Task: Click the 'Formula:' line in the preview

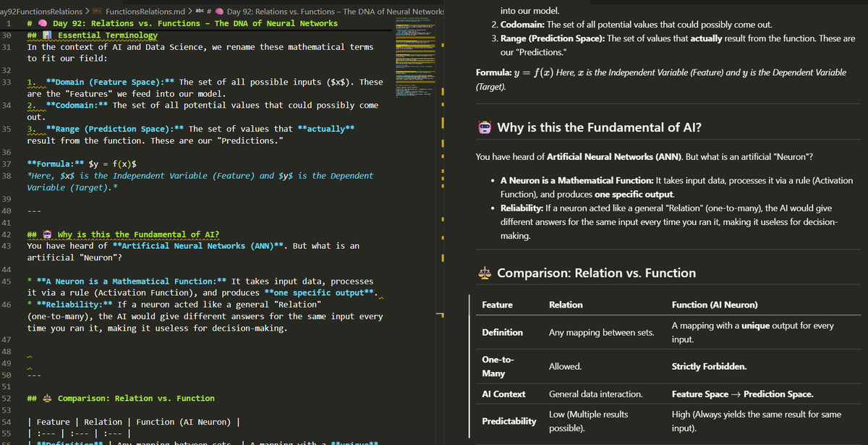Action: 661,80
